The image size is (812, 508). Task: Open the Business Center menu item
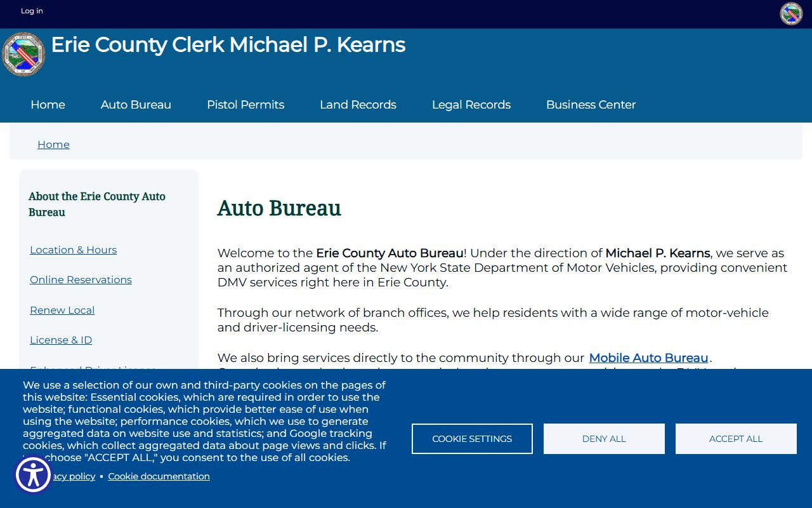tap(591, 105)
